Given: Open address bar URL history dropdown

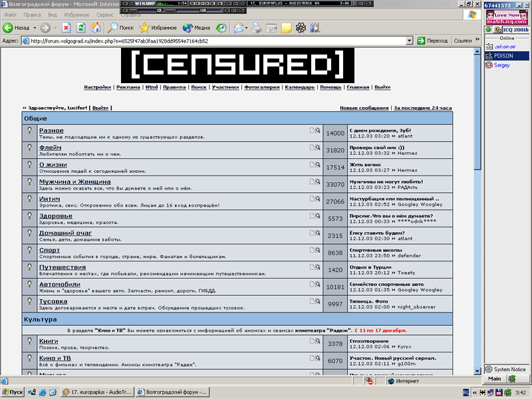Looking at the screenshot, I should (410, 41).
